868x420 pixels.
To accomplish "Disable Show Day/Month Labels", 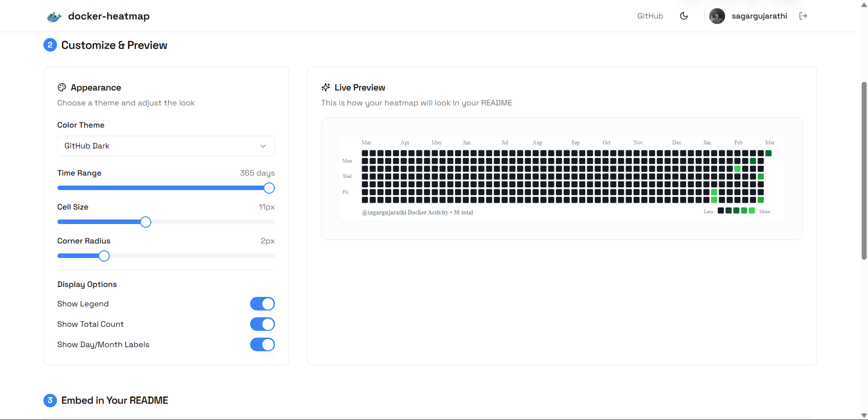I will (x=262, y=344).
